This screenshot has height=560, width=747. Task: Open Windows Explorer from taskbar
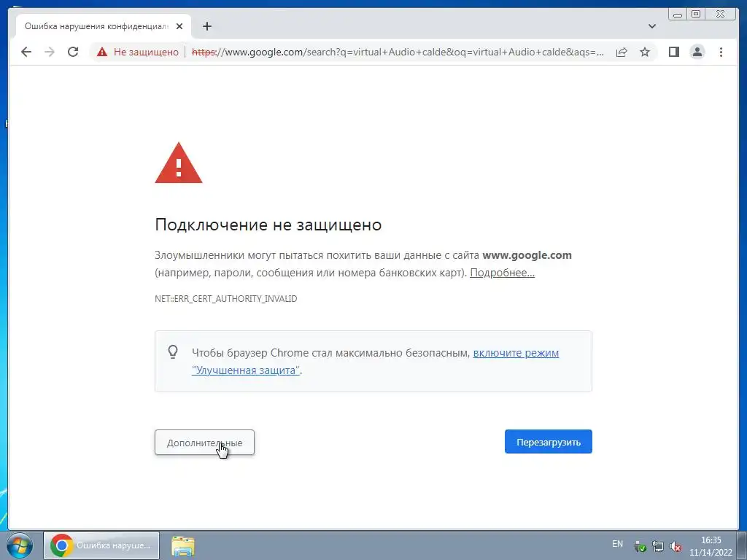[x=182, y=545]
